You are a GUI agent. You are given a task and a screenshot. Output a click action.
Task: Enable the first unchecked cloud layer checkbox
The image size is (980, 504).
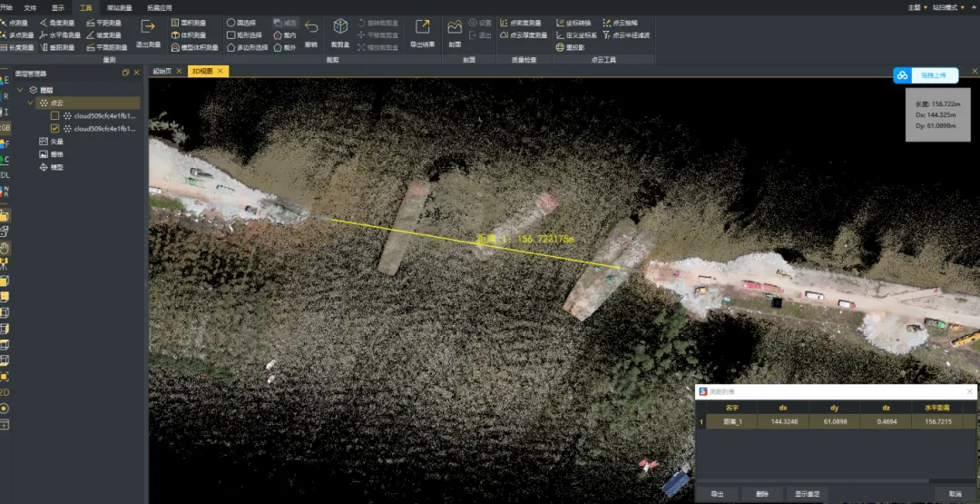[55, 116]
